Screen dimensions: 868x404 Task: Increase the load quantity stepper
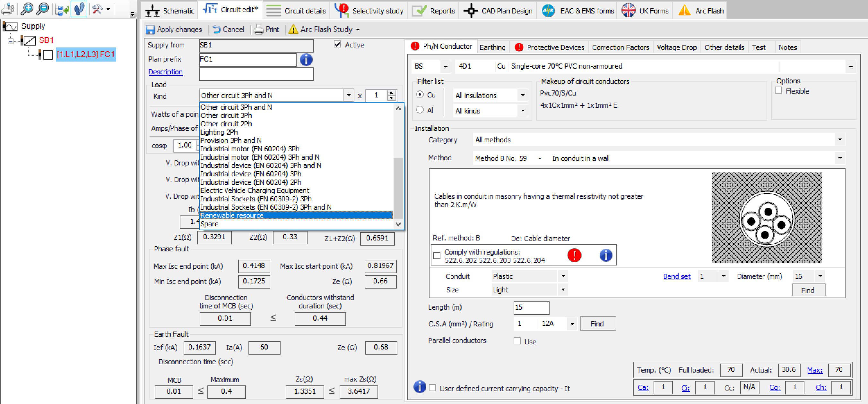tap(391, 93)
